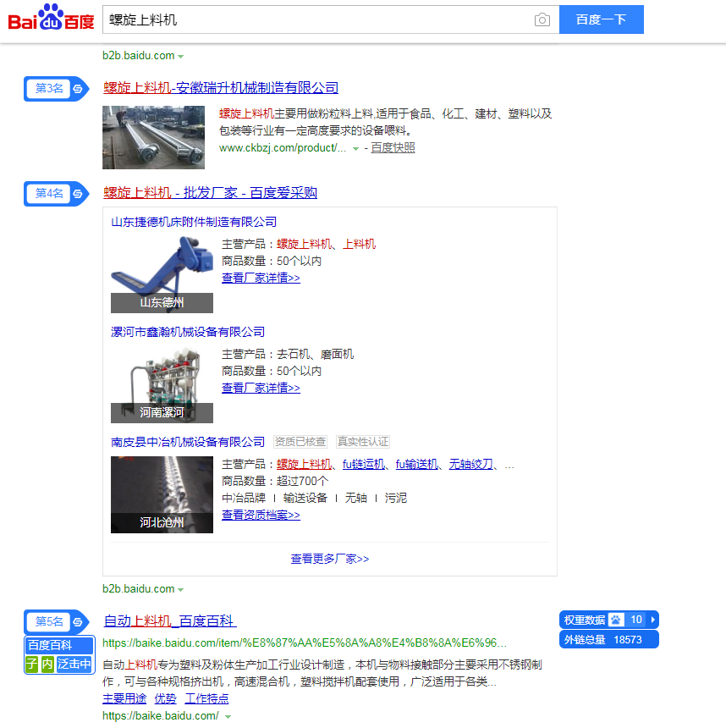Open 南皮县中冶机械设备有限公司 company link
726x728 pixels.
point(188,442)
